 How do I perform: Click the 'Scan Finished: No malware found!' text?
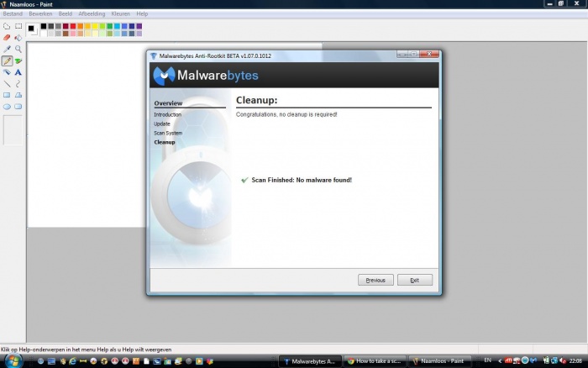[x=302, y=180]
